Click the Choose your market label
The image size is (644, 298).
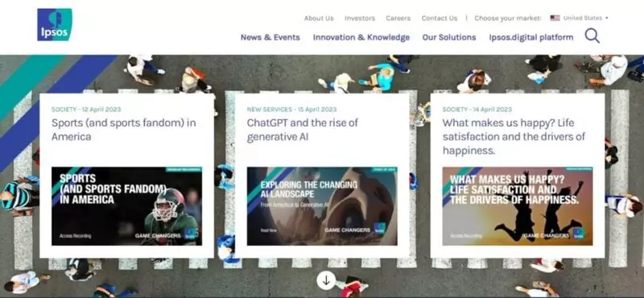tap(508, 18)
